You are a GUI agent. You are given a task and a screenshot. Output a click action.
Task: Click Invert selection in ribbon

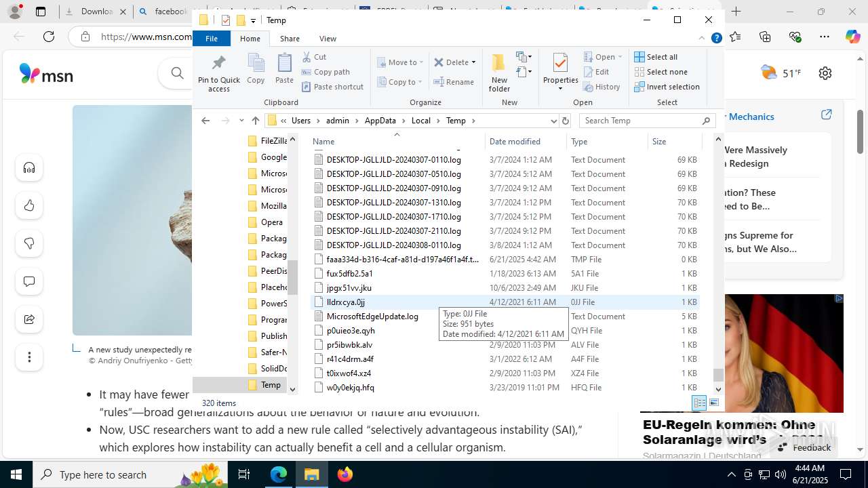667,87
